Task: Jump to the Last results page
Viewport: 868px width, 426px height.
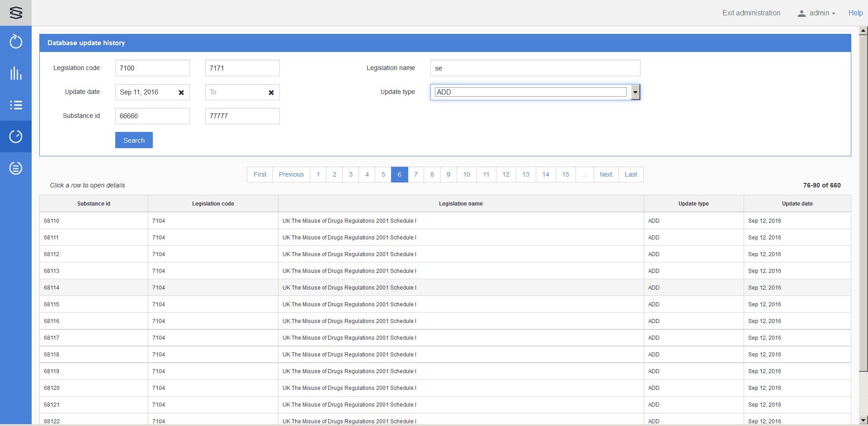Action: (x=631, y=174)
